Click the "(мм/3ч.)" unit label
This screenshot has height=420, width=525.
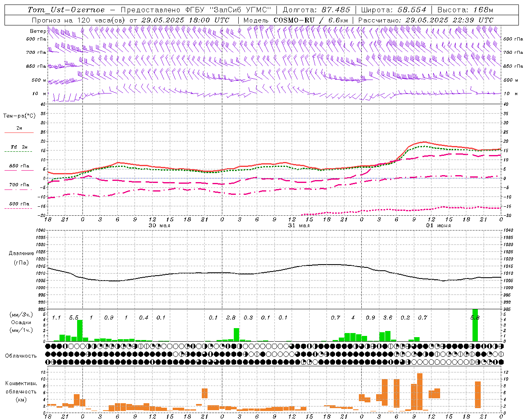(21, 315)
